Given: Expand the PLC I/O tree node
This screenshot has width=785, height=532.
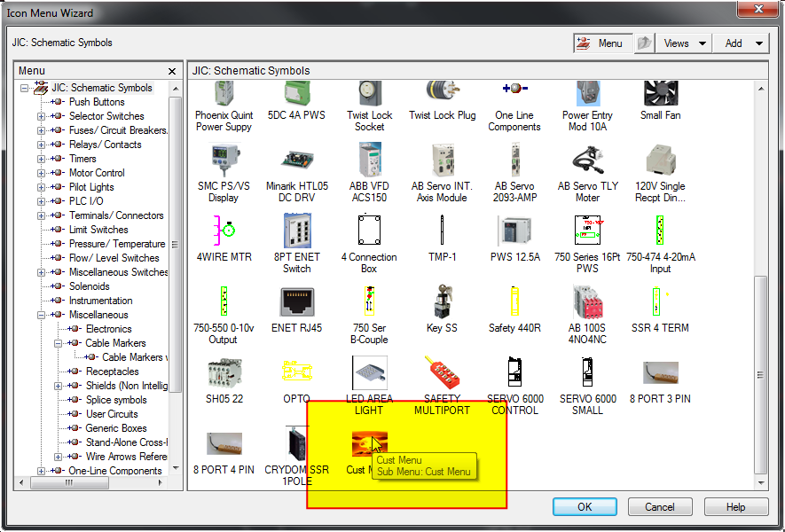Looking at the screenshot, I should tap(41, 201).
